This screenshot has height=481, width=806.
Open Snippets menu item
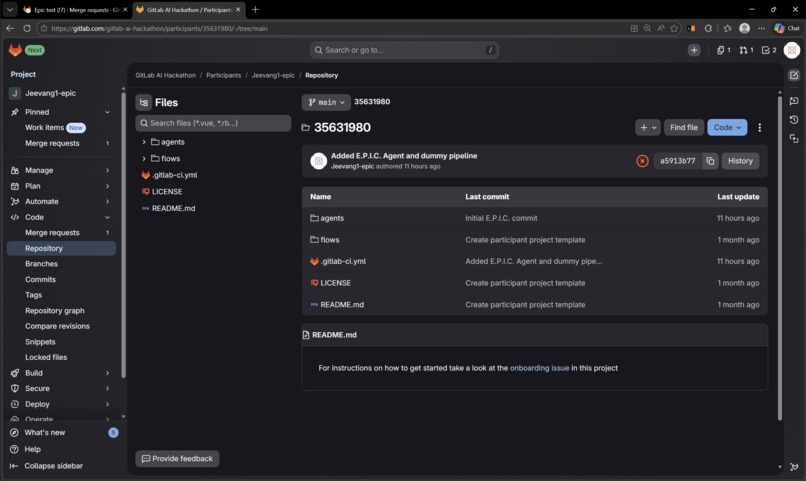tap(40, 342)
